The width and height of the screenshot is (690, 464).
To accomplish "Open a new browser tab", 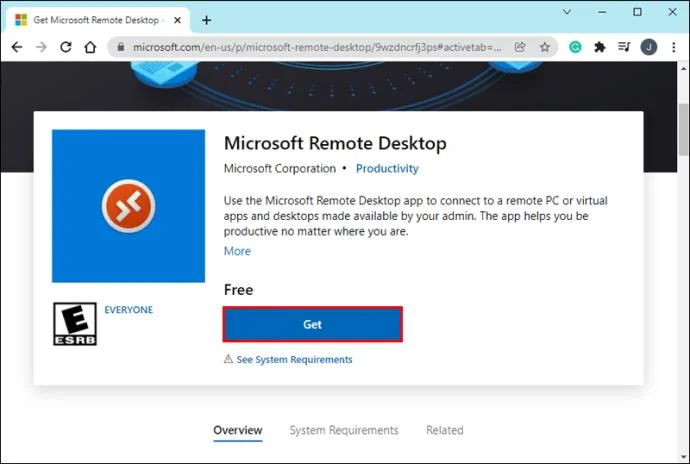I will click(x=206, y=20).
